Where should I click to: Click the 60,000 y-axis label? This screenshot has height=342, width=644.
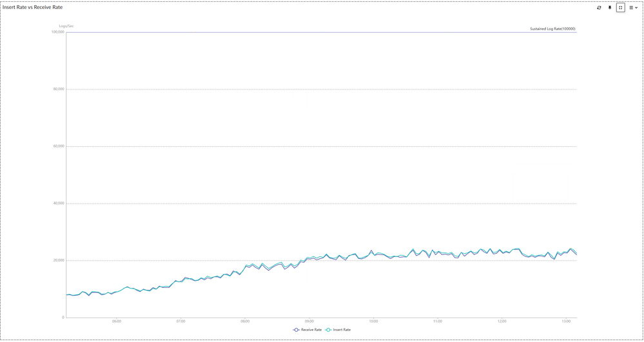click(x=58, y=146)
